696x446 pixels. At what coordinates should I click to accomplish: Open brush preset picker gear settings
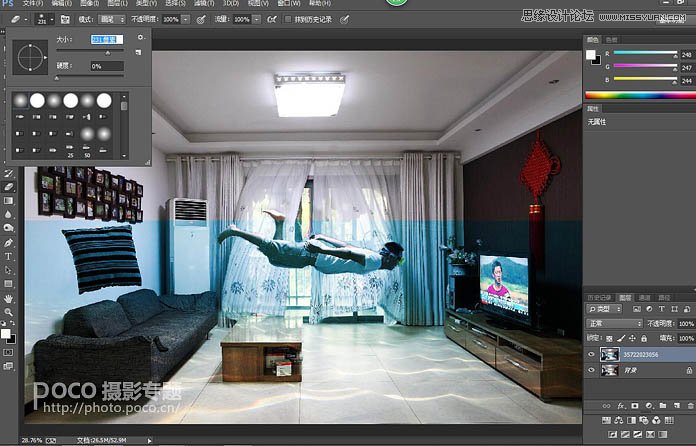point(141,38)
